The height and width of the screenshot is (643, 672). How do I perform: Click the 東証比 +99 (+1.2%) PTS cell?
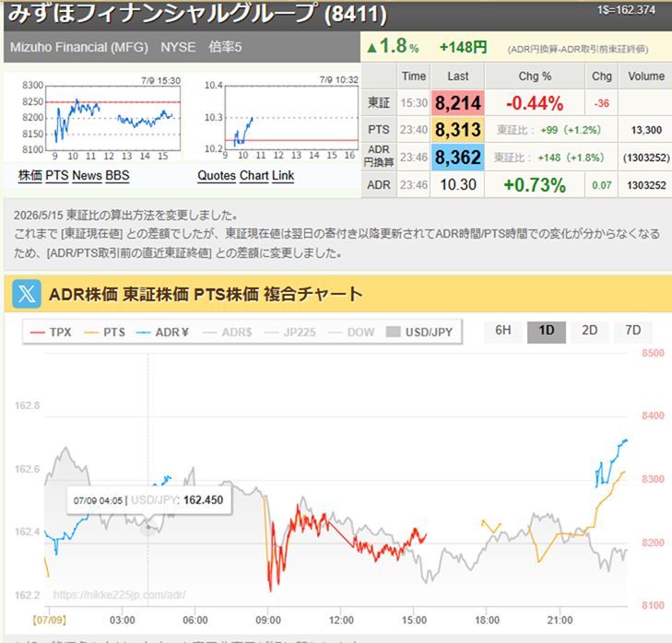pyautogui.click(x=549, y=130)
